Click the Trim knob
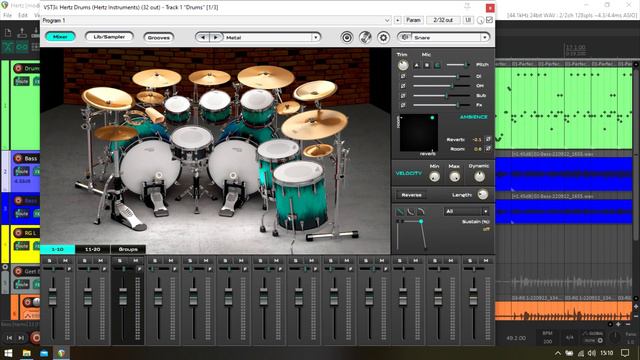Screen dimensions: 640x360 [x=403, y=65]
